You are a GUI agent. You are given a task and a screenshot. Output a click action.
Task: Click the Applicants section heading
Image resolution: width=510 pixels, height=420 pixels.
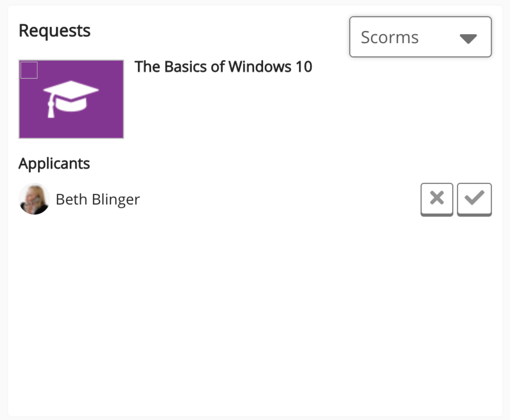(x=54, y=164)
